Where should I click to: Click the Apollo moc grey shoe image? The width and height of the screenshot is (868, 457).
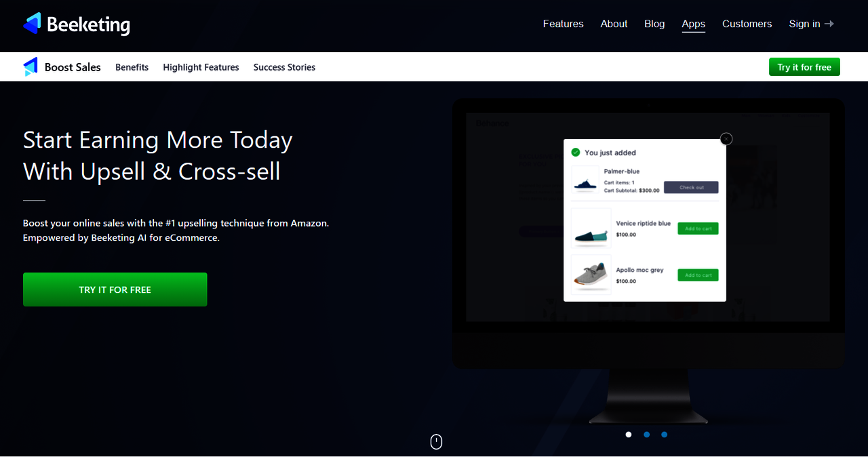coord(591,274)
